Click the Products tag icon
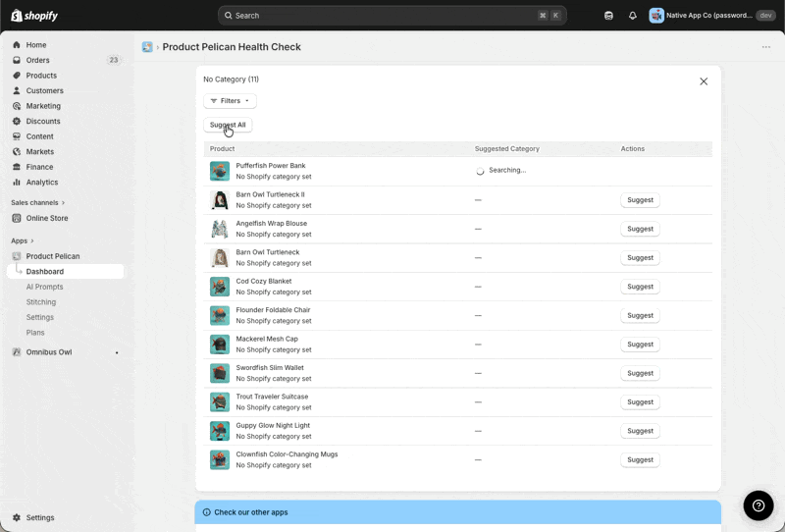 [x=17, y=76]
